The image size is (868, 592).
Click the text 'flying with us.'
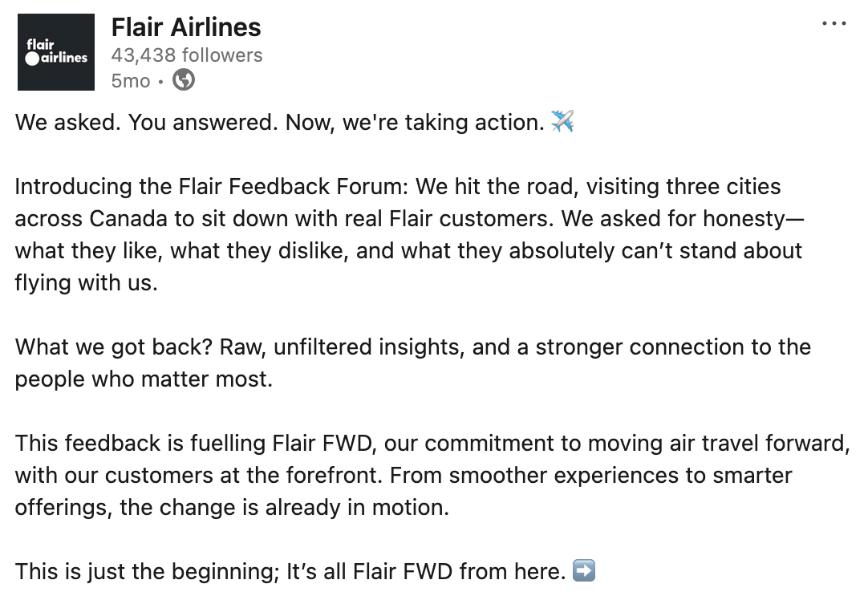click(x=86, y=282)
